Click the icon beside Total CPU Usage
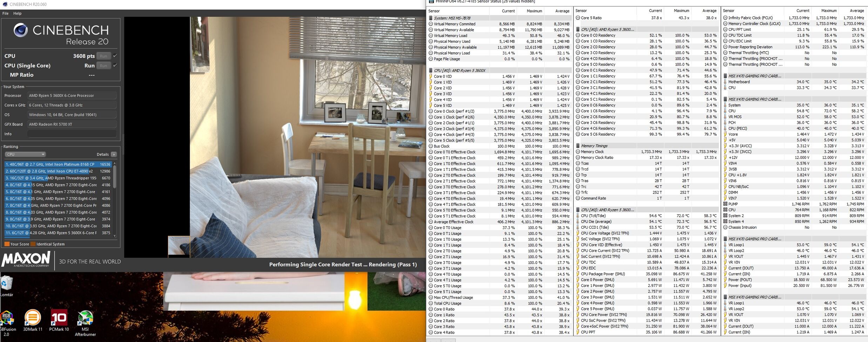The image size is (868, 342). pos(431,303)
